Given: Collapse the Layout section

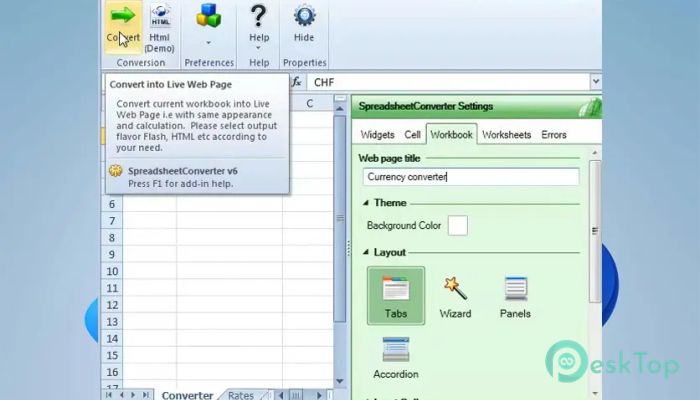Looking at the screenshot, I should (x=366, y=253).
